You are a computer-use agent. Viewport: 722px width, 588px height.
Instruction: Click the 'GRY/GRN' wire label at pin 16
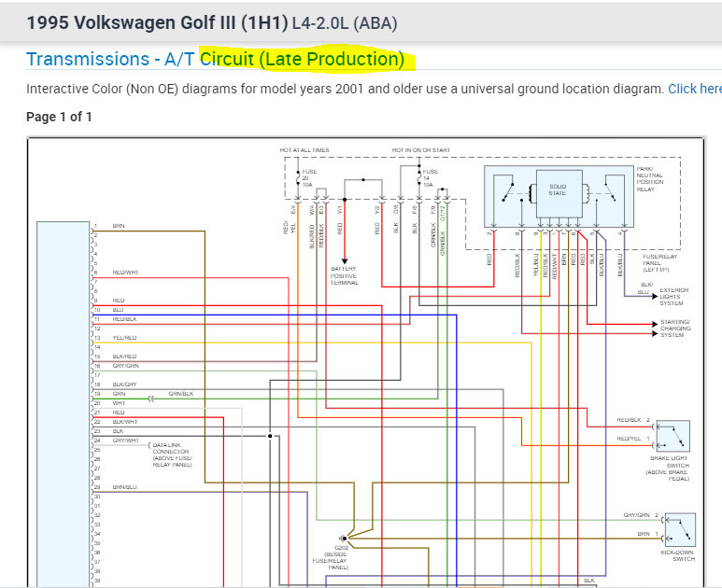(125, 366)
